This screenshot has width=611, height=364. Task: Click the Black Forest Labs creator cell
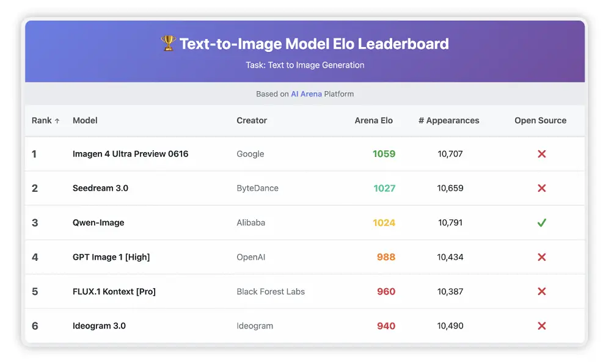[271, 291]
